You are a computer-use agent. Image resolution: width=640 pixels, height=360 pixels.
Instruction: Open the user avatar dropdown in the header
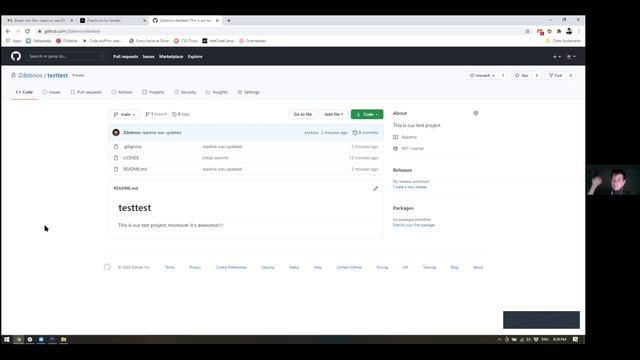tap(571, 57)
